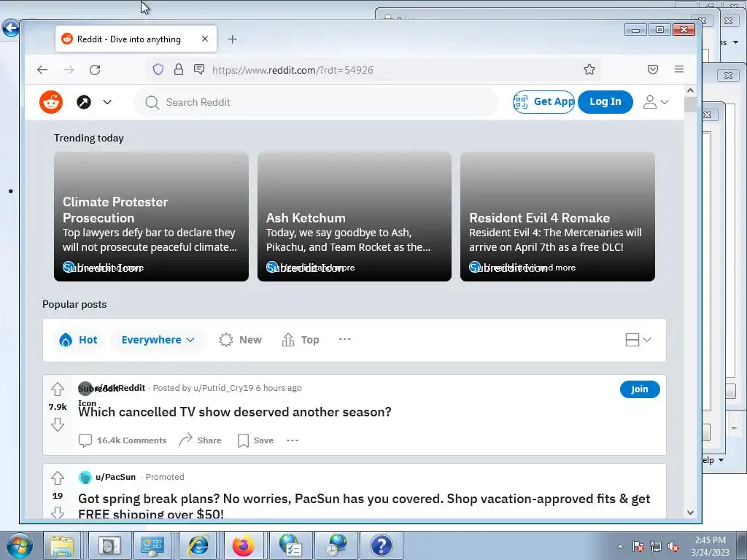Click the site permissions icon in address bar
The width and height of the screenshot is (747, 560).
pos(199,70)
